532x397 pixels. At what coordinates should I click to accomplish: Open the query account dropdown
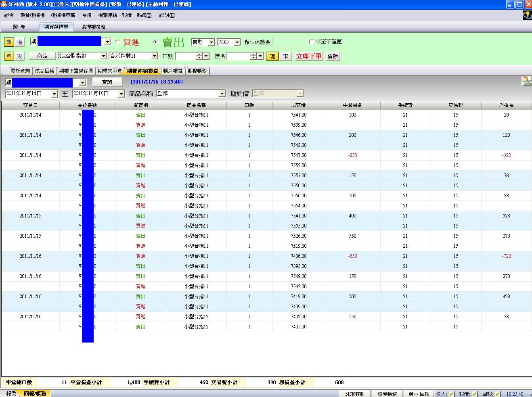pos(83,82)
